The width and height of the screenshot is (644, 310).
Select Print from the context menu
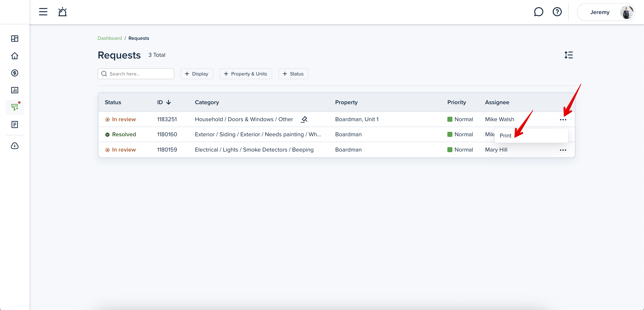[505, 135]
